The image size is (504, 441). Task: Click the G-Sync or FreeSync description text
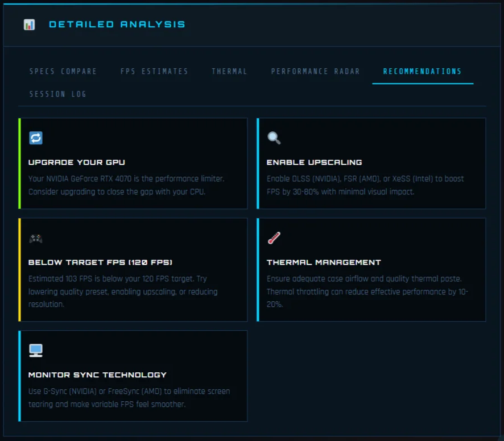(x=129, y=398)
